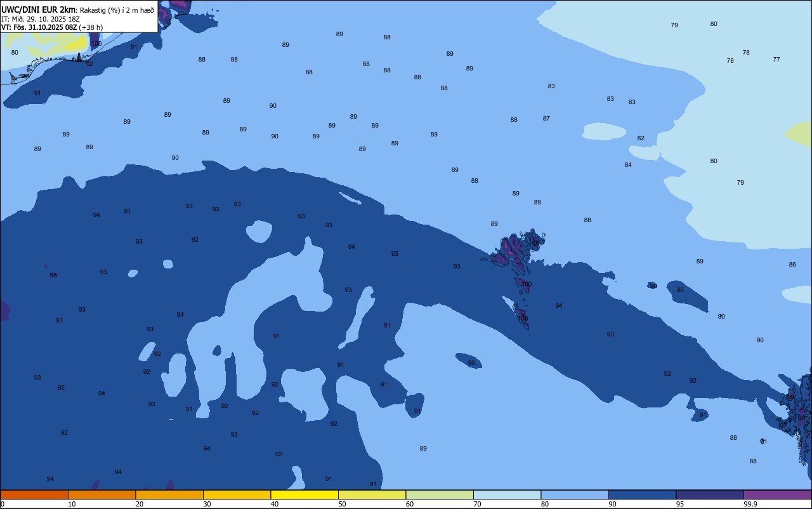Click the medium blue 80–90 legend swatch
The image size is (812, 509).
point(575,494)
